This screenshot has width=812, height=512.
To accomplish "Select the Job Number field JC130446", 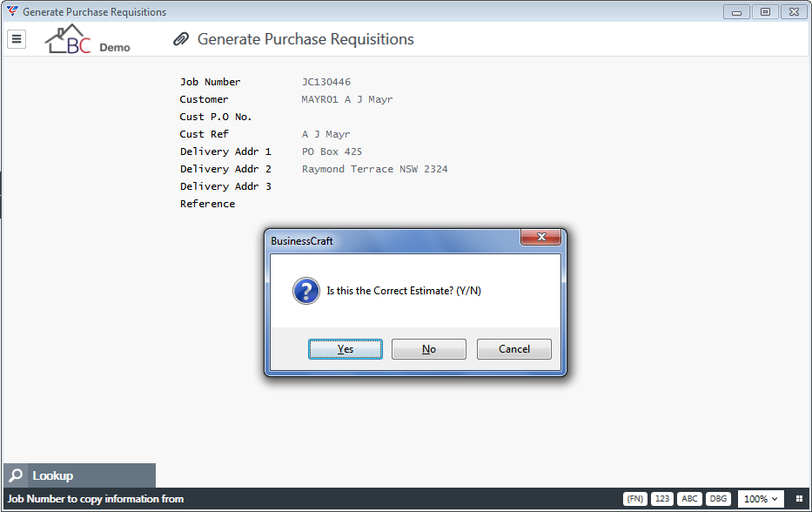I will coord(326,82).
